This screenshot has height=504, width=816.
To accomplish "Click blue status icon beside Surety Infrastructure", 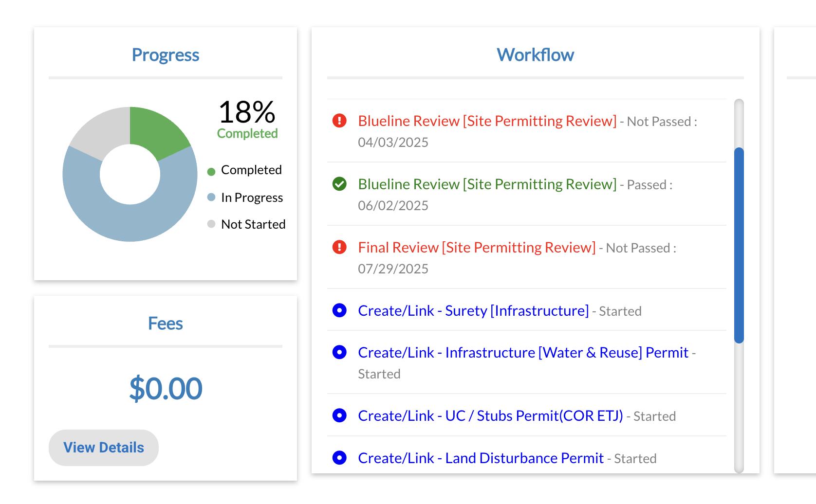I will (x=339, y=310).
